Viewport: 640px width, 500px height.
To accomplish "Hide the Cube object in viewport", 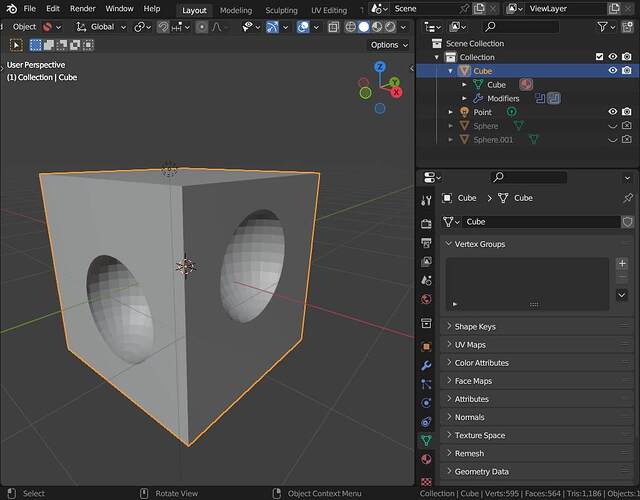I will coord(613,70).
